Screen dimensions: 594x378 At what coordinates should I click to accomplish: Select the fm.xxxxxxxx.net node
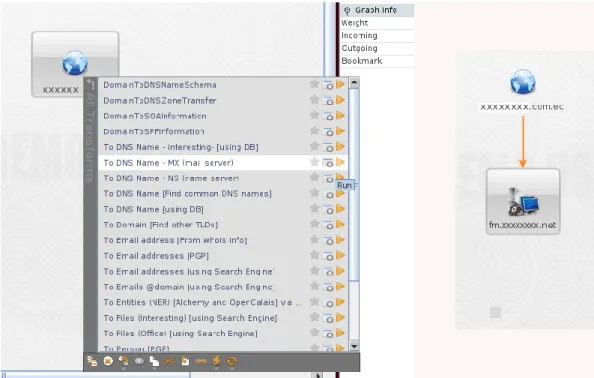click(x=523, y=201)
